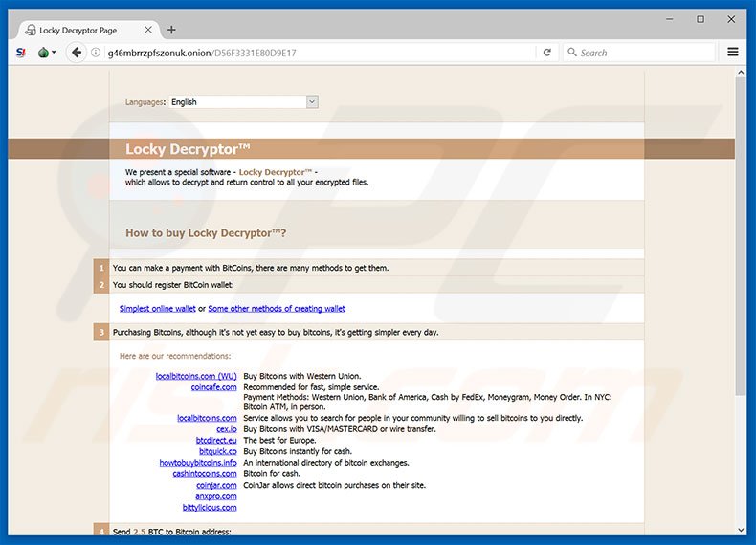Open the Languages dropdown
Image resolution: width=756 pixels, height=545 pixels.
pos(243,102)
